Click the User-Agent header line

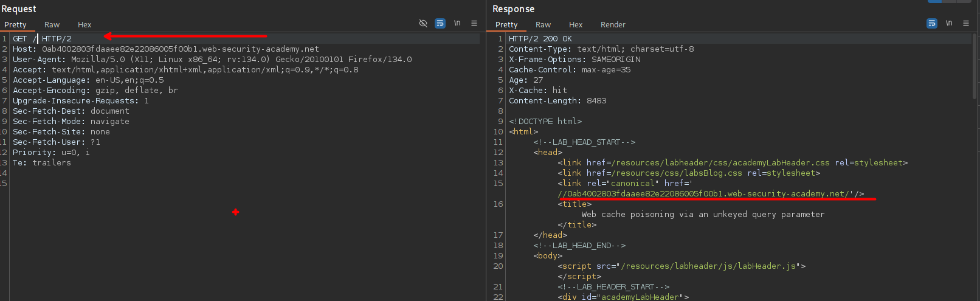212,59
